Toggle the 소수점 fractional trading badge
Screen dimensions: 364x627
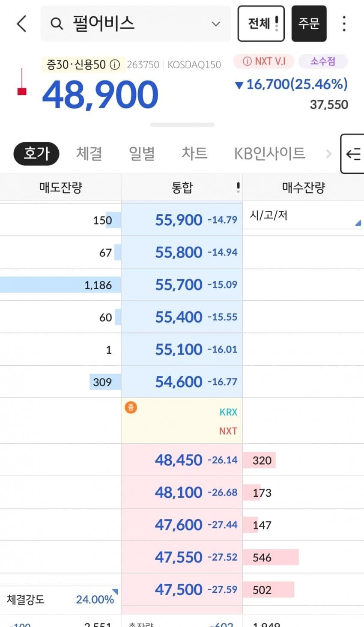323,61
